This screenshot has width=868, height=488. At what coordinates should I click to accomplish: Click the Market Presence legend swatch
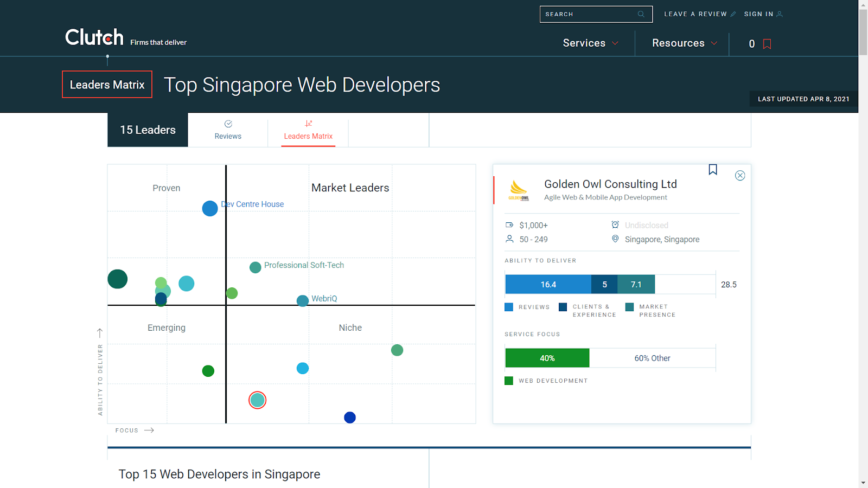[629, 307]
